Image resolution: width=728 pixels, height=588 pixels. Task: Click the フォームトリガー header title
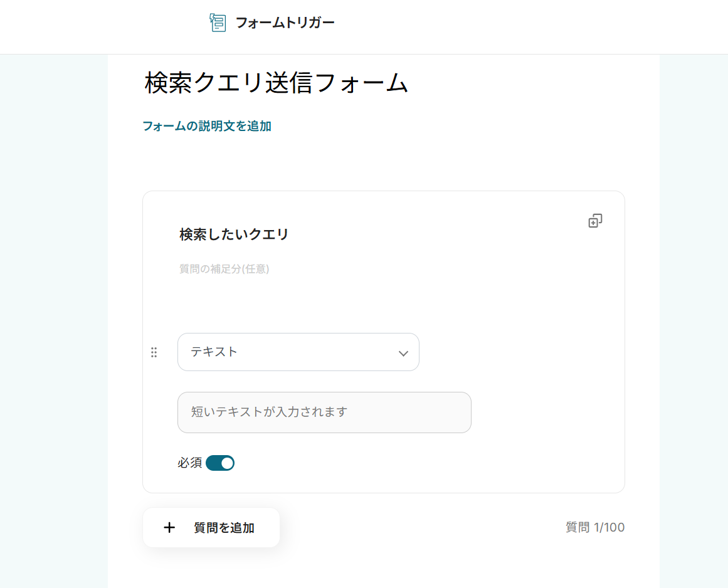pyautogui.click(x=285, y=23)
